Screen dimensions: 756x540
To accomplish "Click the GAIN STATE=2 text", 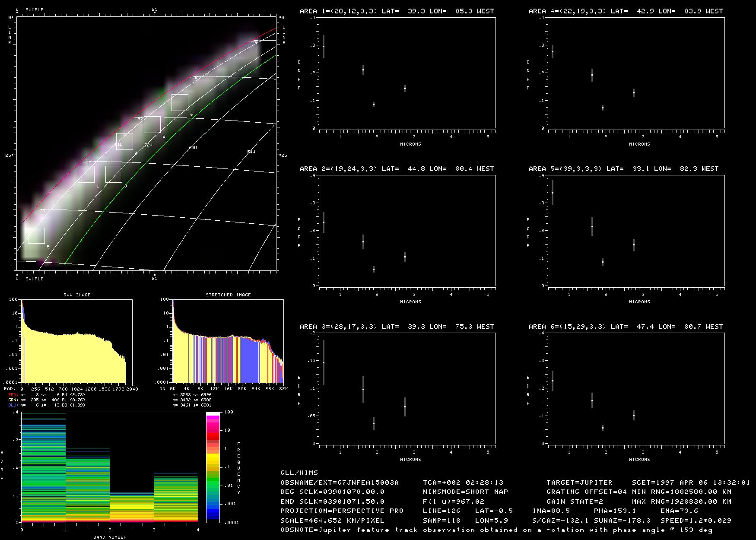I will [575, 502].
